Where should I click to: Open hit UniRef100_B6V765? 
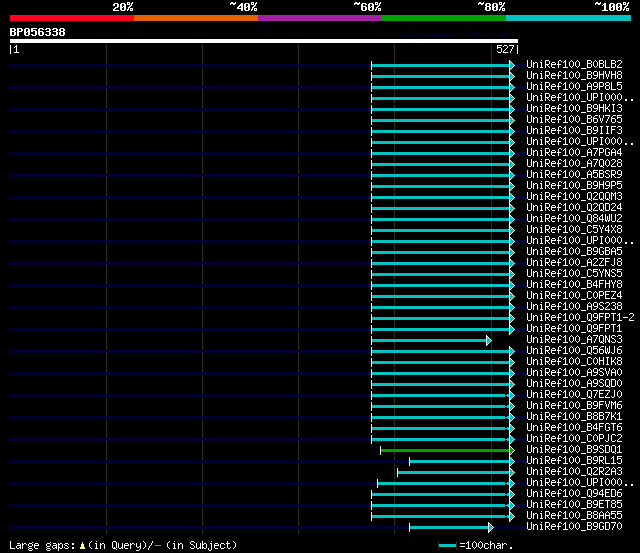[574, 120]
